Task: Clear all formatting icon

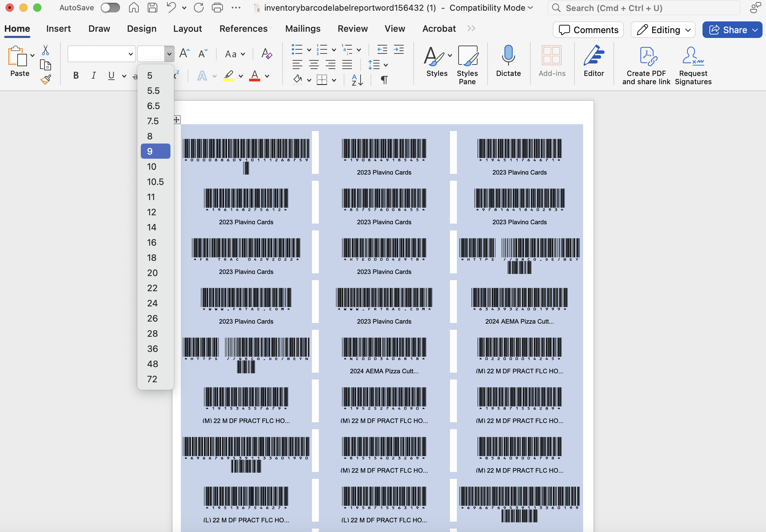Action: [x=266, y=53]
